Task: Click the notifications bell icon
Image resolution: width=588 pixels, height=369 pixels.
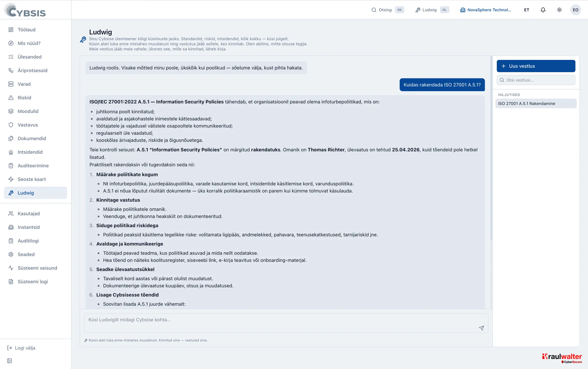Action: tap(543, 10)
